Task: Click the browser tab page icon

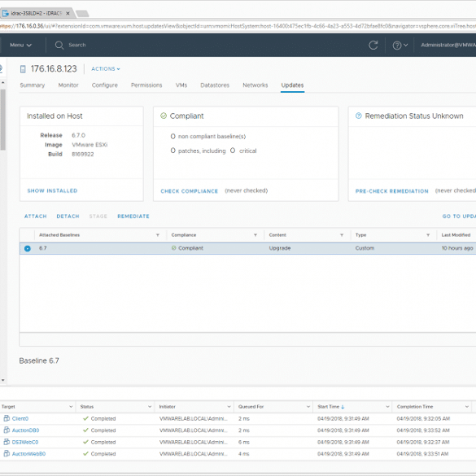Action: click(x=6, y=13)
